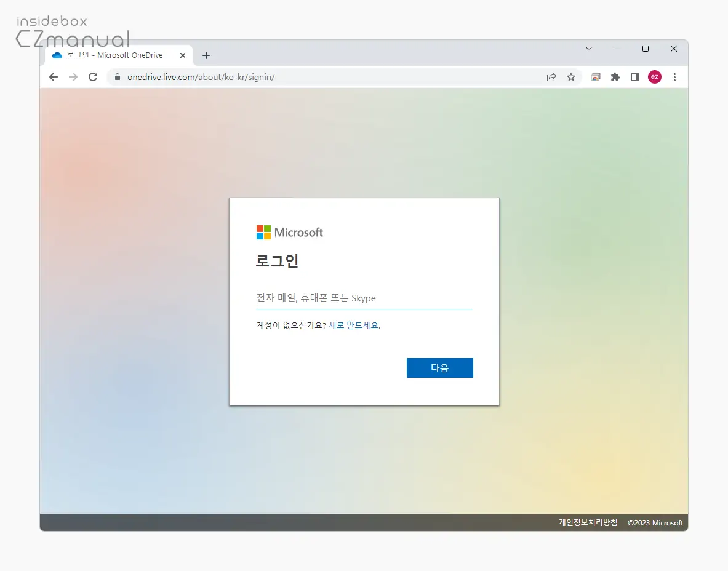Click the 새로 만드세요 link
The height and width of the screenshot is (571, 728).
353,325
